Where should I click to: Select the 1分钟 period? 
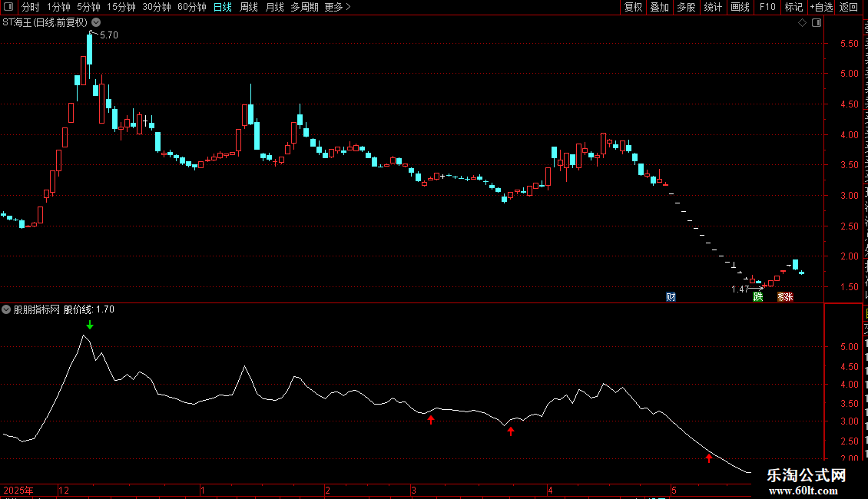[x=58, y=7]
